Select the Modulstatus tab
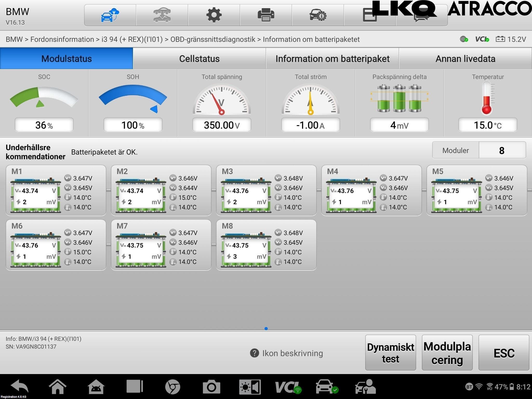 66,58
